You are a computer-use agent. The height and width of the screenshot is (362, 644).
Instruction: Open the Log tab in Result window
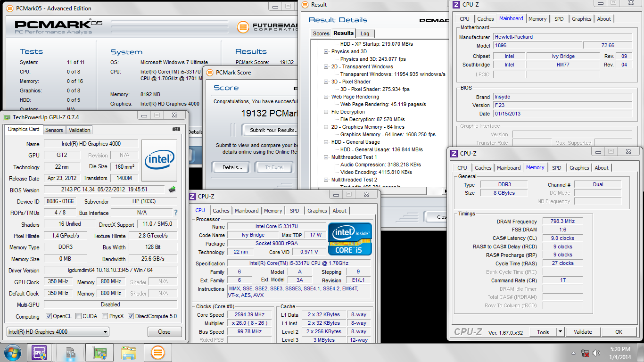[x=365, y=33]
